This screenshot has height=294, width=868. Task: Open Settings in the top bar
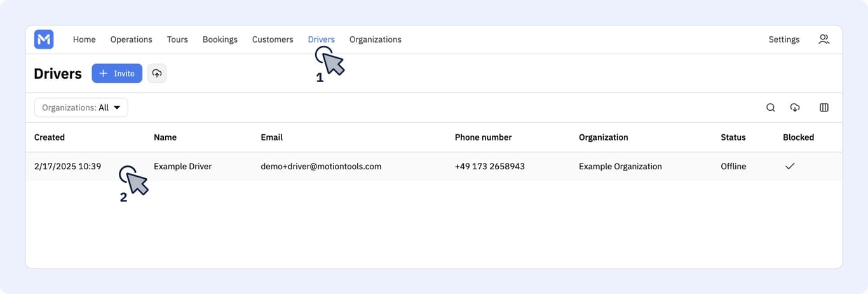point(784,39)
